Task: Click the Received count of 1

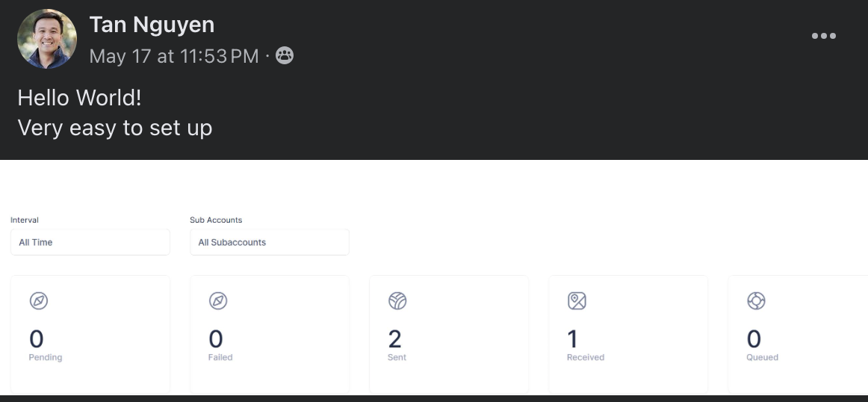Action: [x=573, y=339]
